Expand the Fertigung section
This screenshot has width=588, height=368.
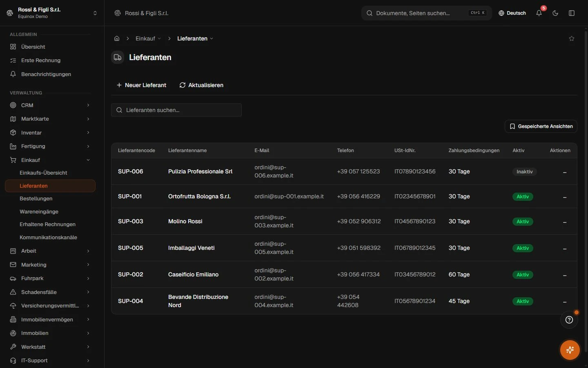coord(50,146)
